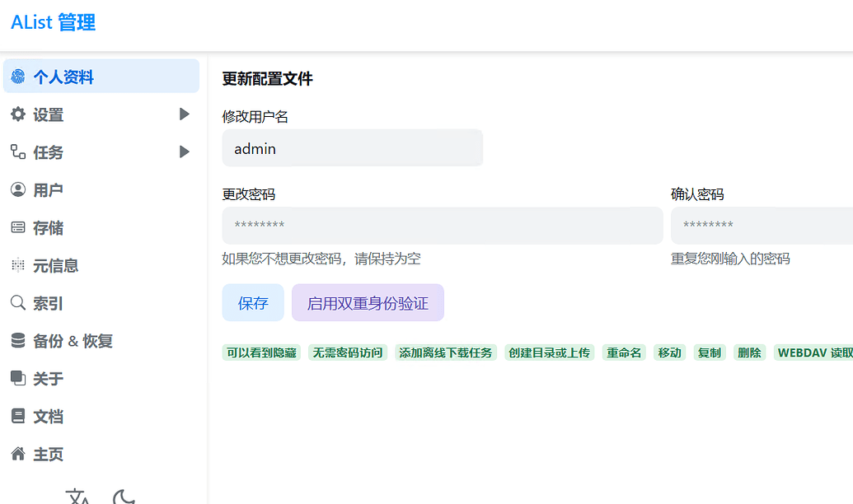853x504 pixels.
Task: Click 启用双重身份验证 button
Action: 368,302
